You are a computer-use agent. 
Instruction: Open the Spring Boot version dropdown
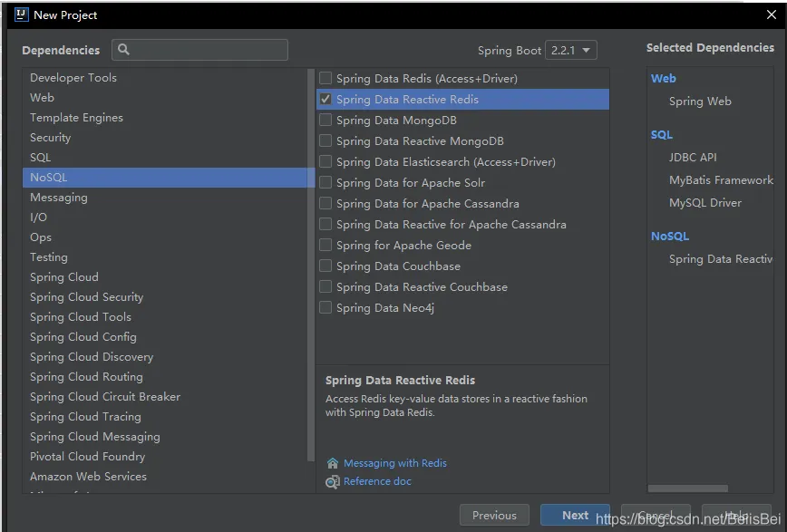[571, 50]
